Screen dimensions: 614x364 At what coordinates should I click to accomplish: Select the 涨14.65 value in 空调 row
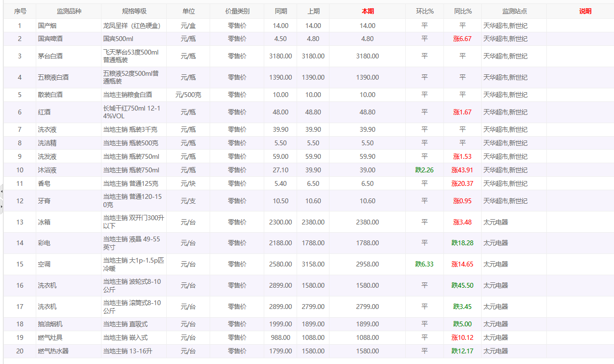tap(462, 264)
